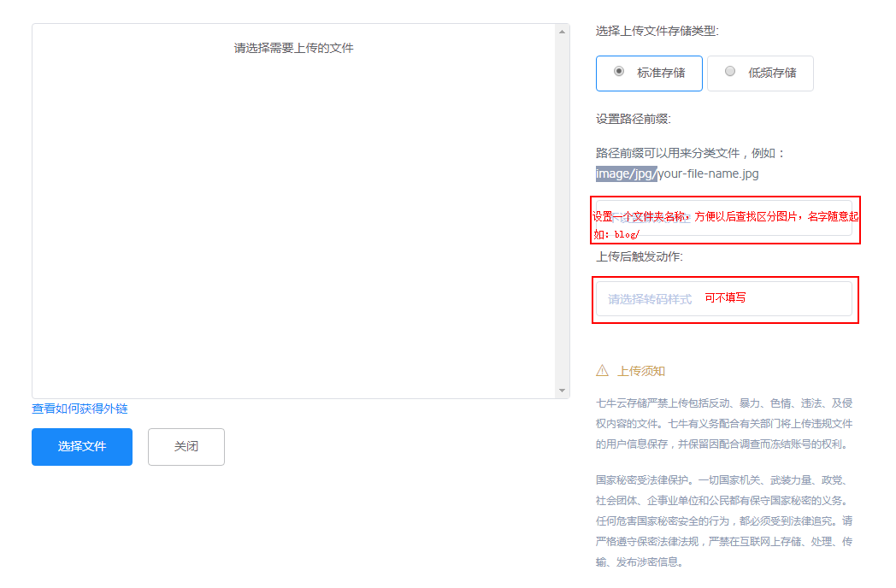Viewport: 896px width, 588px height.
Task: Click the 上传后触发动作 label
Action: 640,256
